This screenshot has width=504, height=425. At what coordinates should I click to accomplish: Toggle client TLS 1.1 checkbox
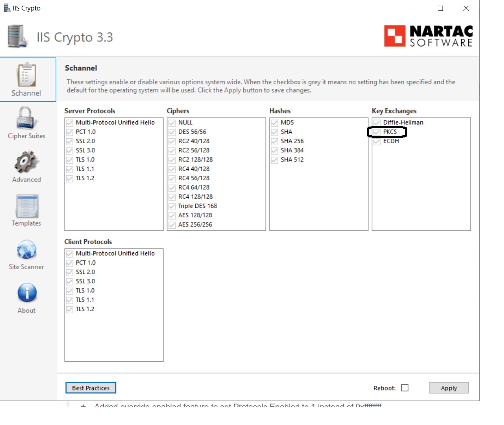[x=69, y=301]
